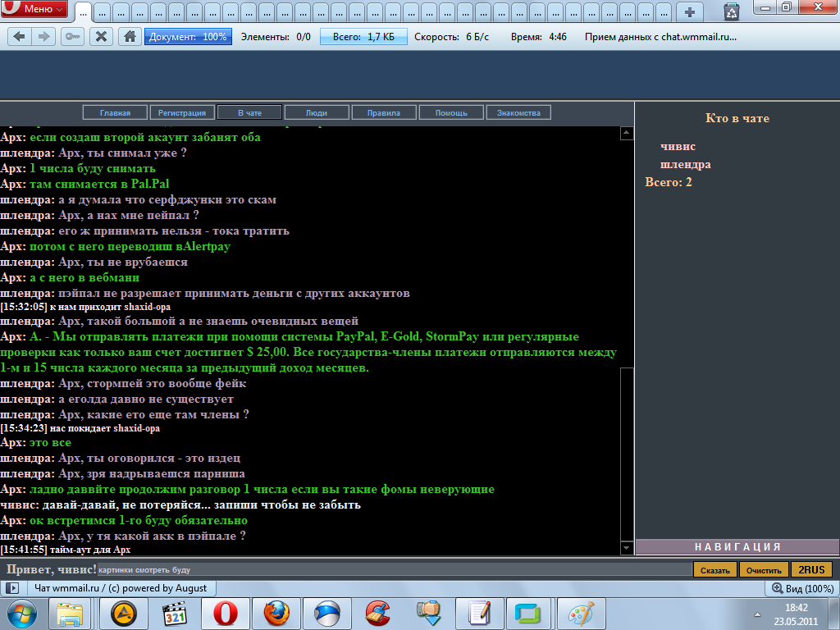The width and height of the screenshot is (840, 630).
Task: Open the Правила page
Action: [x=384, y=112]
